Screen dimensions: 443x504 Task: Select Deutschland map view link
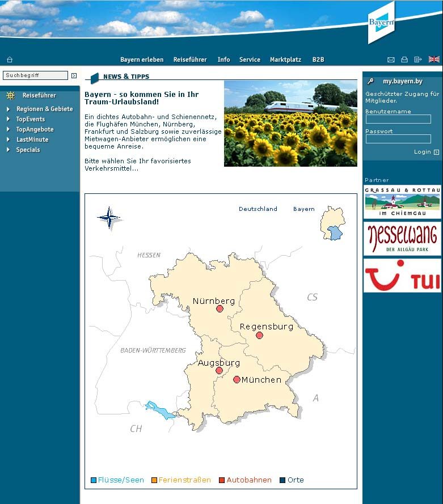[x=258, y=209]
